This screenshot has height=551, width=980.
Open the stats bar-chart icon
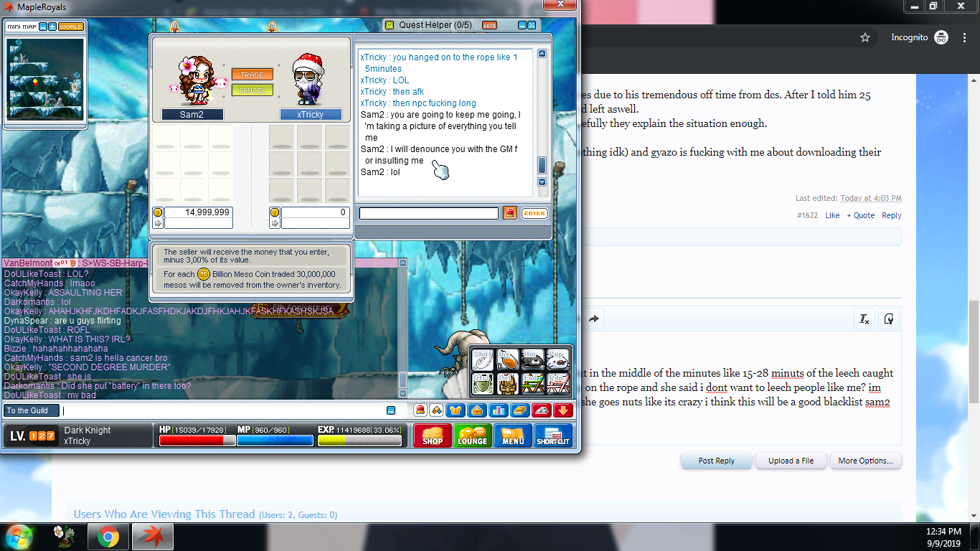click(x=498, y=410)
